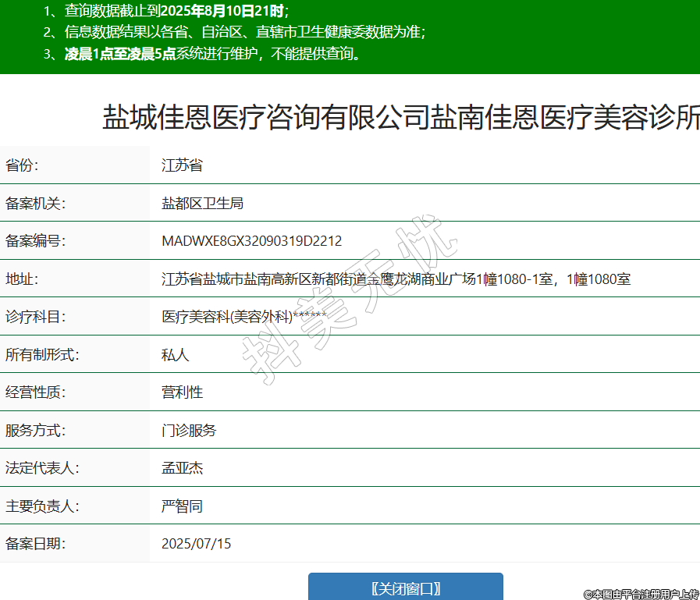This screenshot has height=600, width=700.
Task: Click the filing date 2025/07/15
Action: point(196,544)
